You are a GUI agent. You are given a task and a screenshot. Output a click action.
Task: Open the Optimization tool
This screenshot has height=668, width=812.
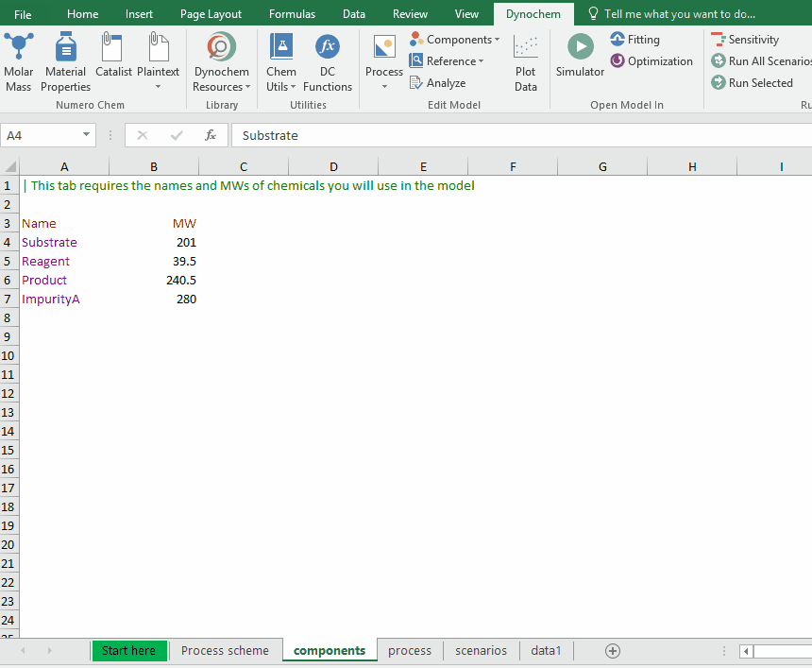point(651,61)
